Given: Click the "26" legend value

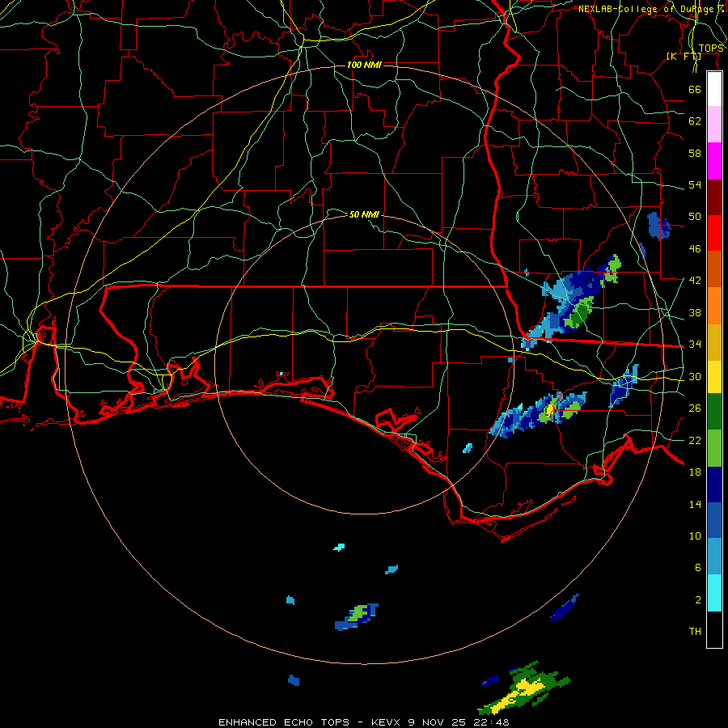Looking at the screenshot, I should pos(695,408).
